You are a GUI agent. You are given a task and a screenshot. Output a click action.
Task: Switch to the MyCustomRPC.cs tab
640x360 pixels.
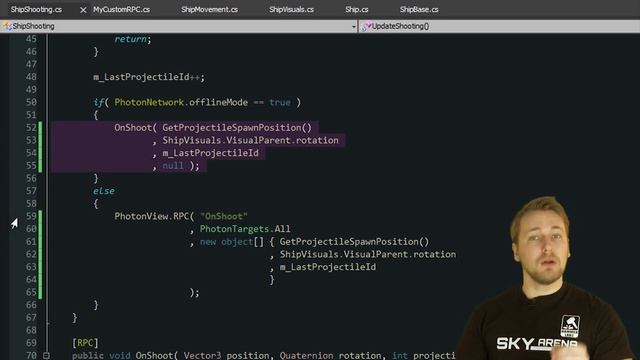point(121,9)
